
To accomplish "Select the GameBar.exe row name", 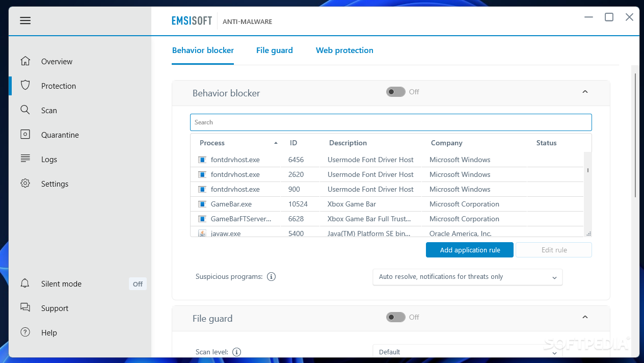I will pyautogui.click(x=231, y=204).
